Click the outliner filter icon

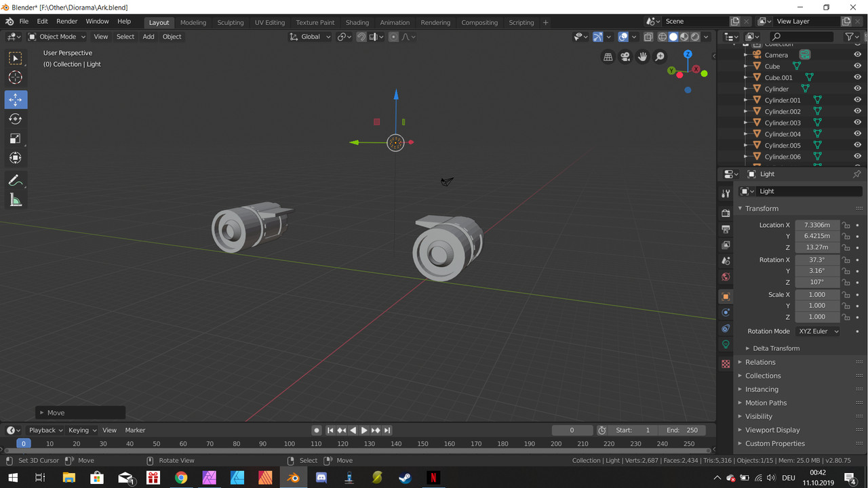pyautogui.click(x=849, y=37)
